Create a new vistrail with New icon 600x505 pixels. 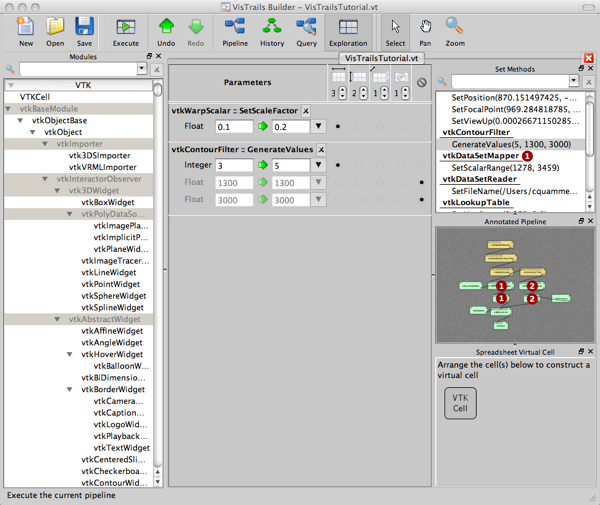pos(26,32)
